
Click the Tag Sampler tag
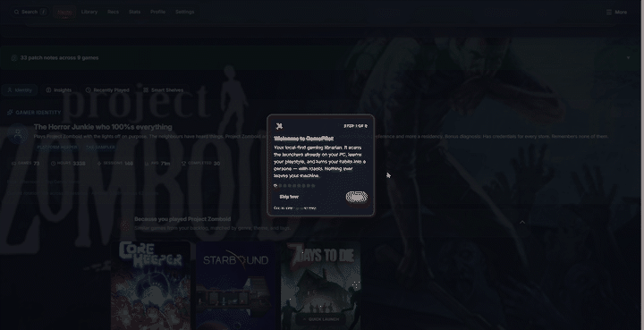(100, 147)
